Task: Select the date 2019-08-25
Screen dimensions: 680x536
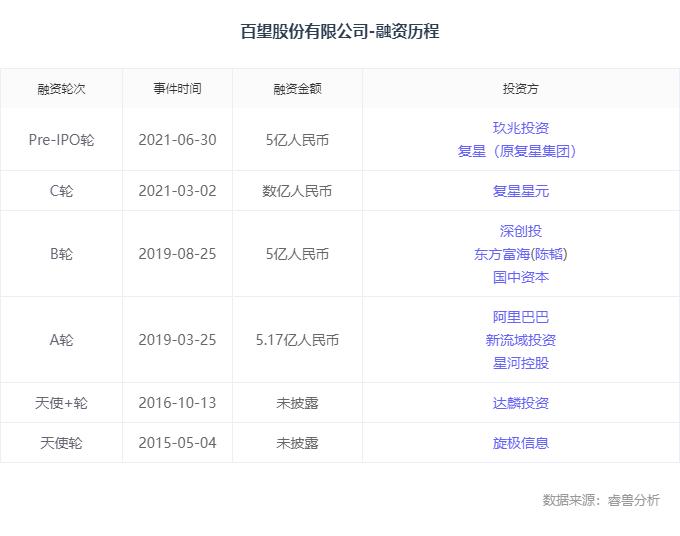Action: point(177,254)
